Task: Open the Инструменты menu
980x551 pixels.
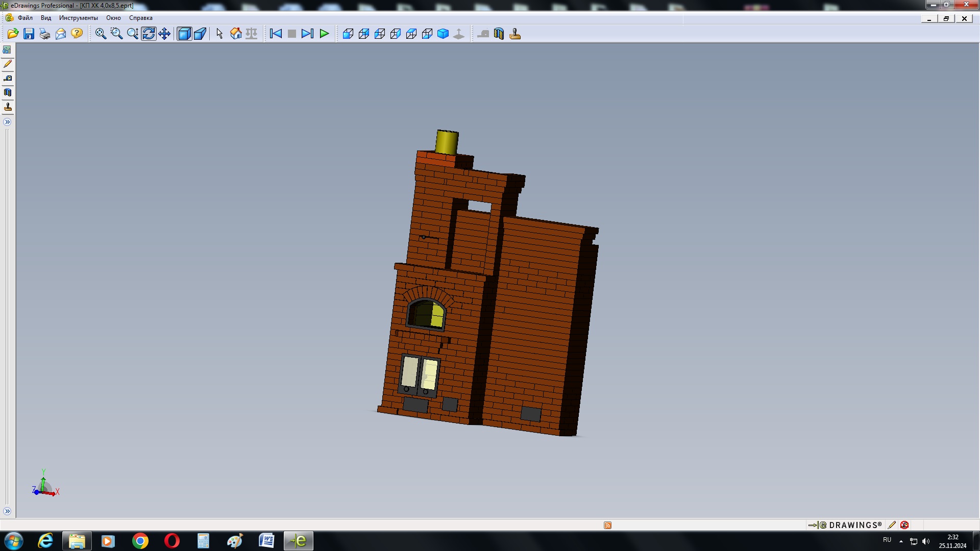Action: 78,18
